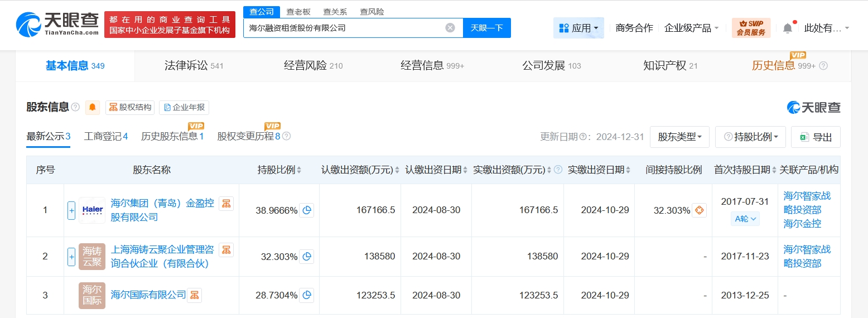Screen dimensions: 868x318
Task: Open the 持股比例 filter dropdown
Action: click(x=750, y=137)
